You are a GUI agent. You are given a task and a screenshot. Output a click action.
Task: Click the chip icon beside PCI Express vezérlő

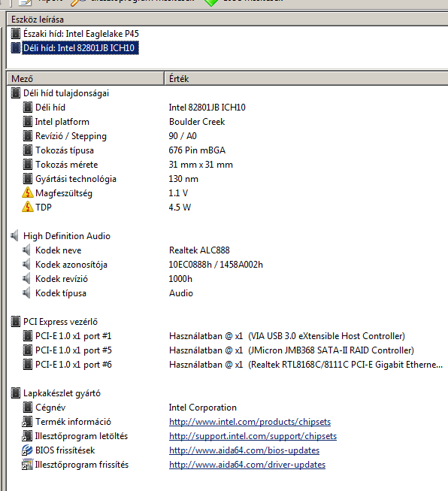click(x=16, y=322)
